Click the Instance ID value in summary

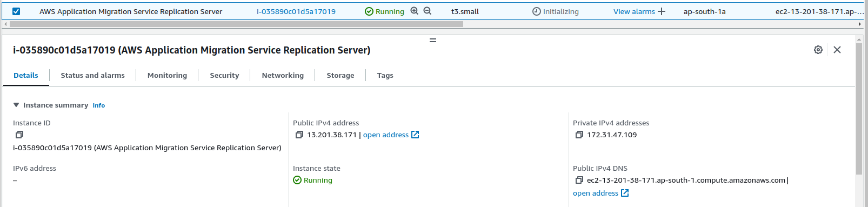point(147,148)
